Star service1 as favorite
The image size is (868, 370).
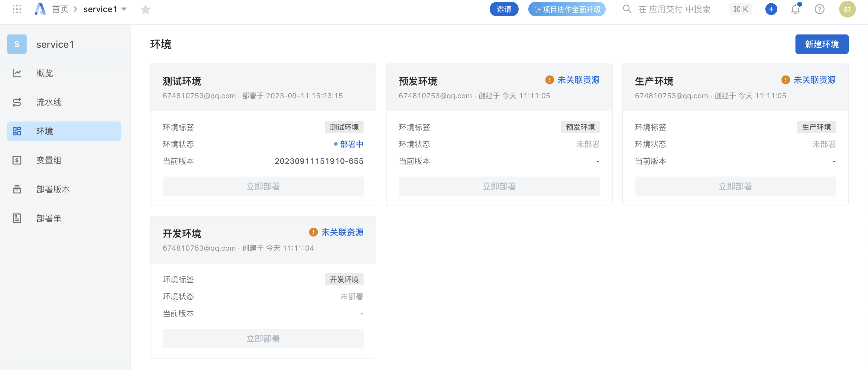tap(146, 9)
